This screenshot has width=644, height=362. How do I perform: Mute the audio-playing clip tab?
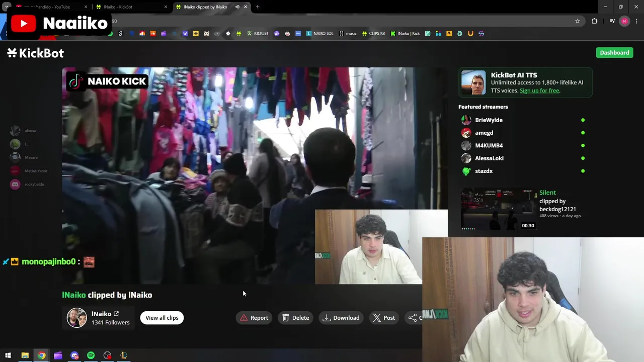(237, 7)
